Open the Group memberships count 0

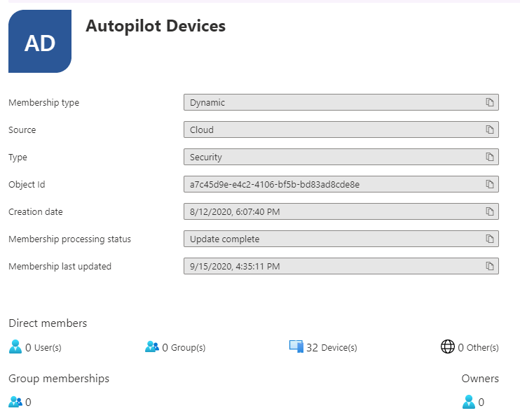coord(28,402)
